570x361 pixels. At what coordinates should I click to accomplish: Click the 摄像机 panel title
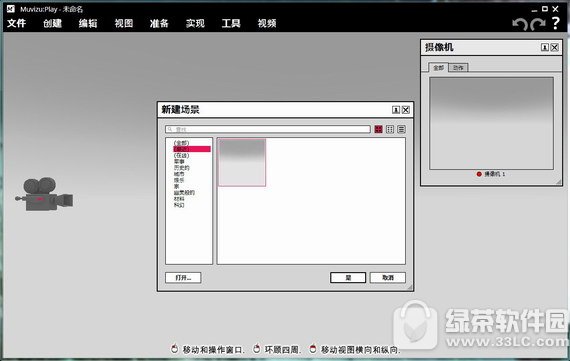[x=439, y=47]
